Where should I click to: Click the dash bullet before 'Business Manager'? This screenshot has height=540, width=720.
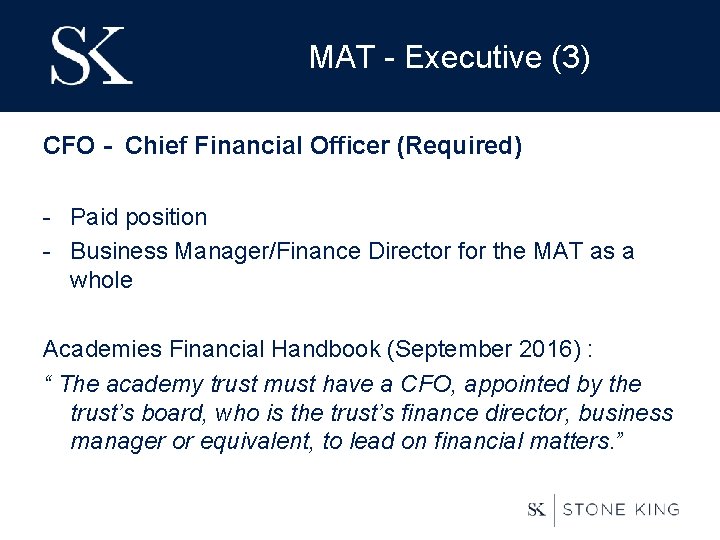(x=48, y=250)
